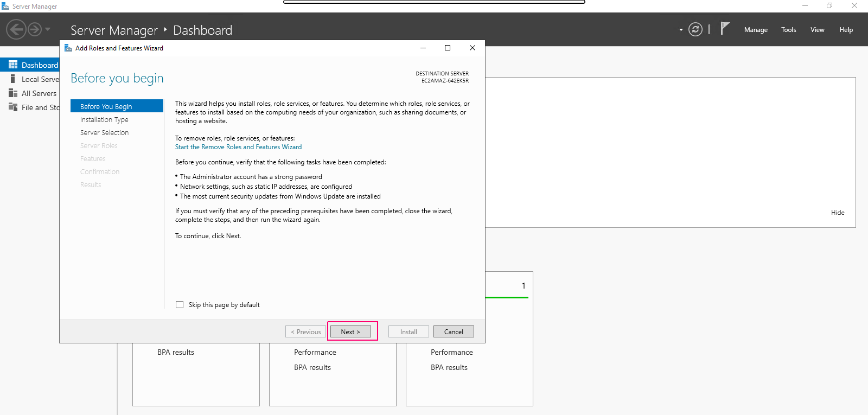Maximize the Add Roles and Features Wizard
The image size is (868, 415).
click(448, 48)
